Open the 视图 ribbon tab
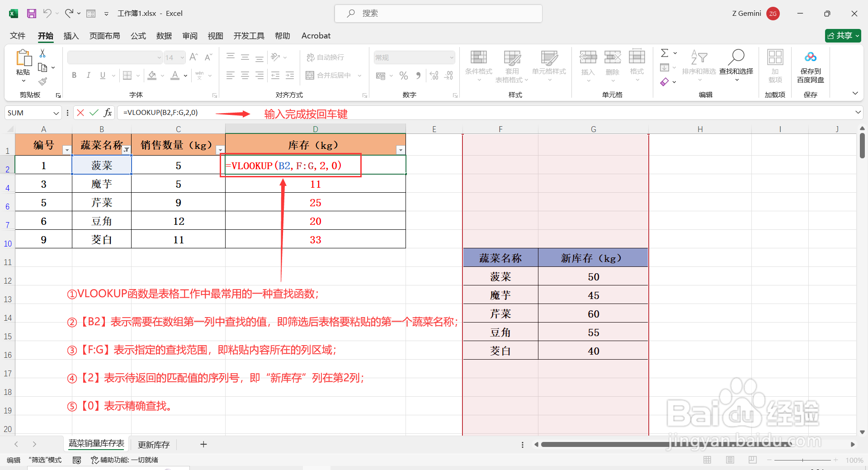 point(216,36)
